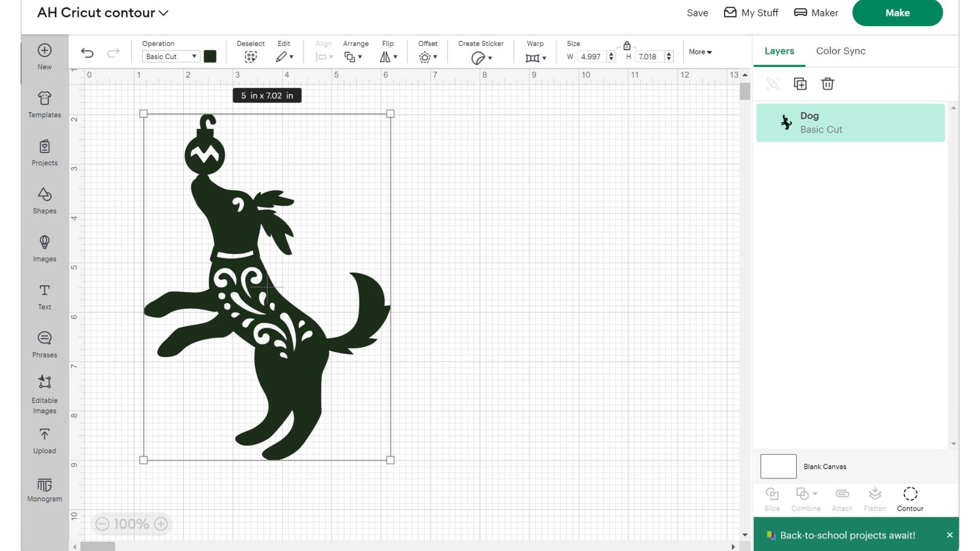The image size is (980, 551).
Task: Click the Flip dropdown arrow
Action: [398, 56]
